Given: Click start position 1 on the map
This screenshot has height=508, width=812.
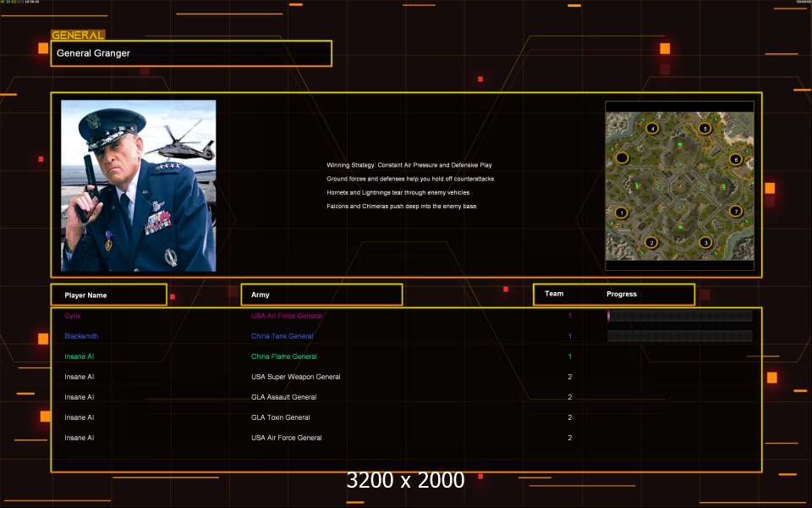Looking at the screenshot, I should tap(622, 213).
